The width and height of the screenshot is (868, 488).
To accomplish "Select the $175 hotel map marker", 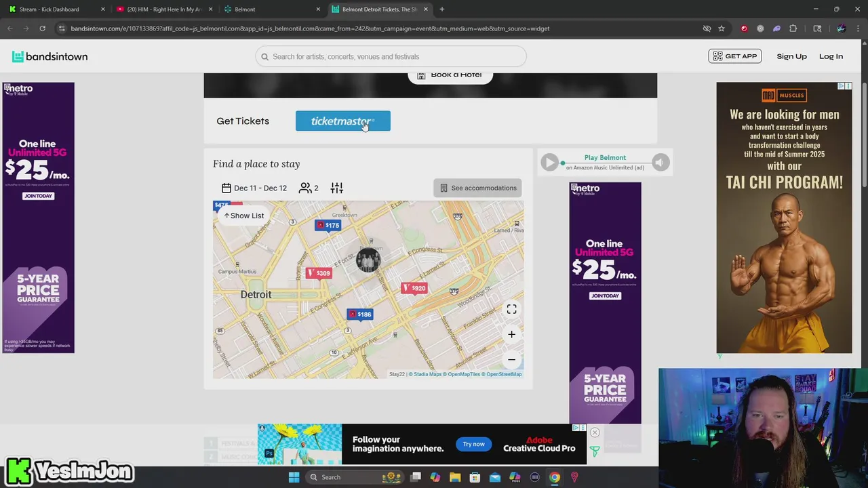I will coord(328,225).
